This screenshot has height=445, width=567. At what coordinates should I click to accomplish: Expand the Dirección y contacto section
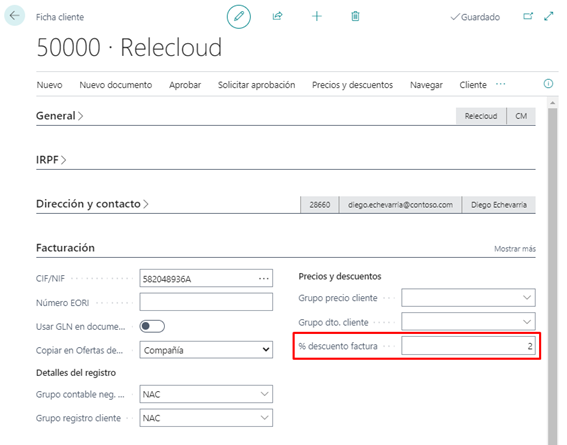click(92, 204)
